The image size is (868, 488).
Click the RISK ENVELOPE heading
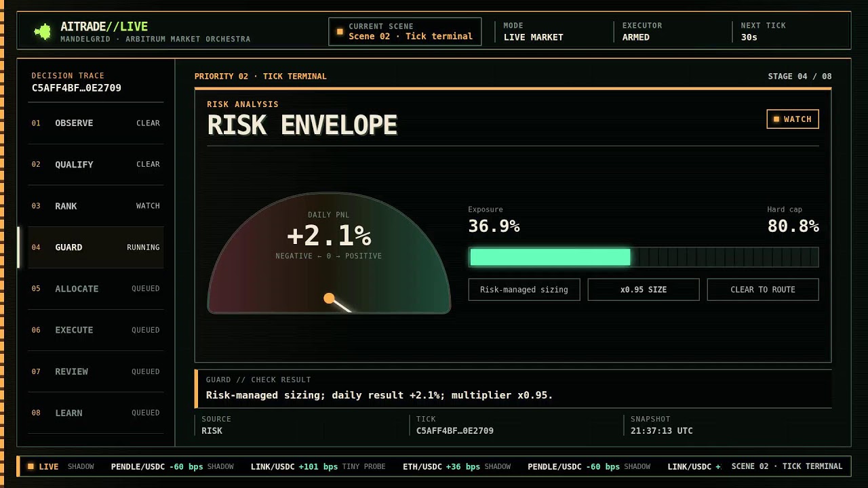click(x=302, y=125)
